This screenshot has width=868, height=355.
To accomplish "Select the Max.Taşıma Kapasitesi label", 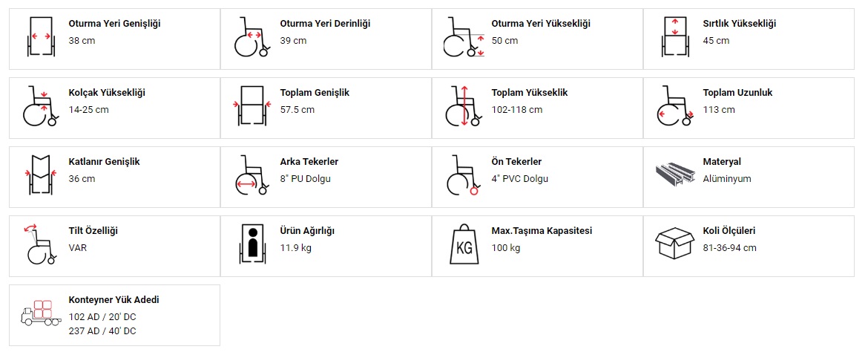I will pyautogui.click(x=542, y=231).
